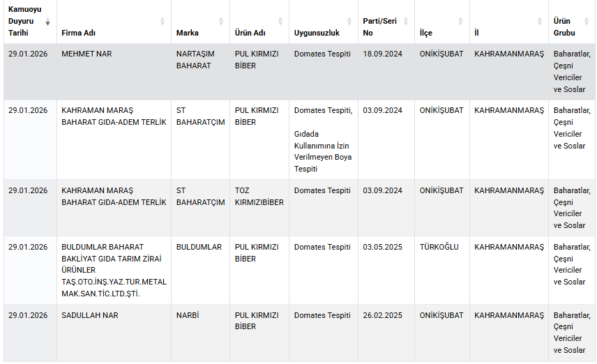
Task: Click batch number 26.02.2025
Action: pos(382,315)
